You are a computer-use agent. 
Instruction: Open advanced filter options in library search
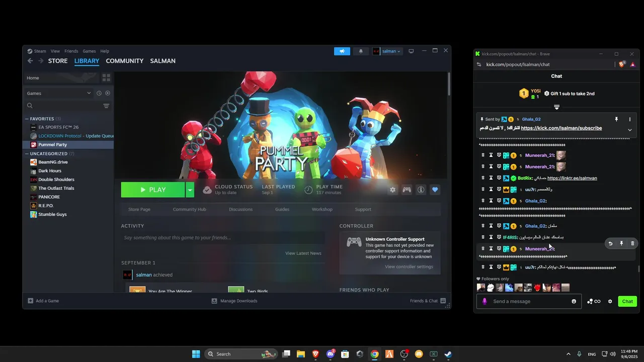point(106,106)
